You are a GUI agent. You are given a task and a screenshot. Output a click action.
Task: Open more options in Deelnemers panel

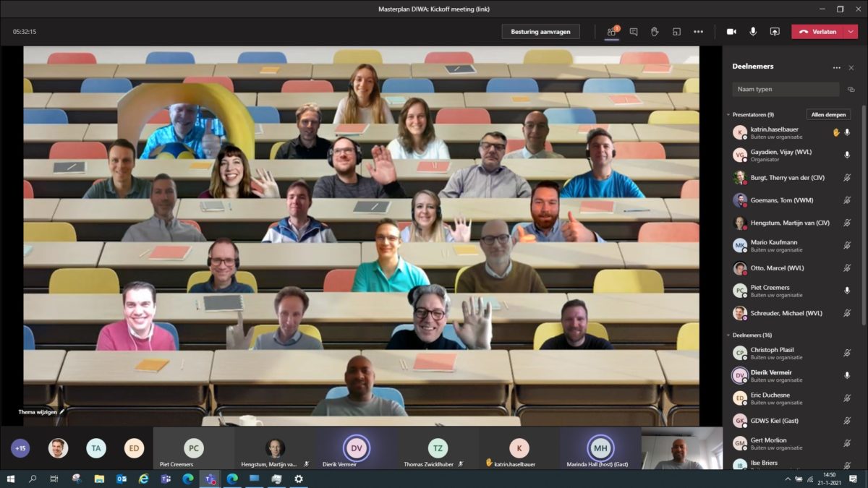pos(837,67)
